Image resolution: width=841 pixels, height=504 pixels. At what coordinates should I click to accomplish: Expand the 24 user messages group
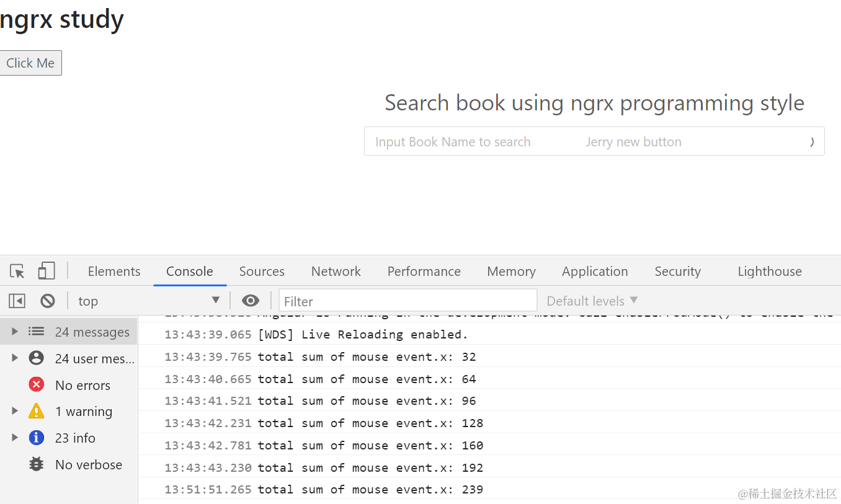point(15,358)
